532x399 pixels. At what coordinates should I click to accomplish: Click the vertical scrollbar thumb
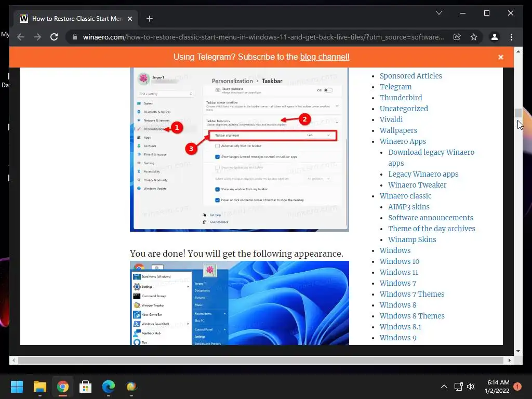(x=518, y=113)
